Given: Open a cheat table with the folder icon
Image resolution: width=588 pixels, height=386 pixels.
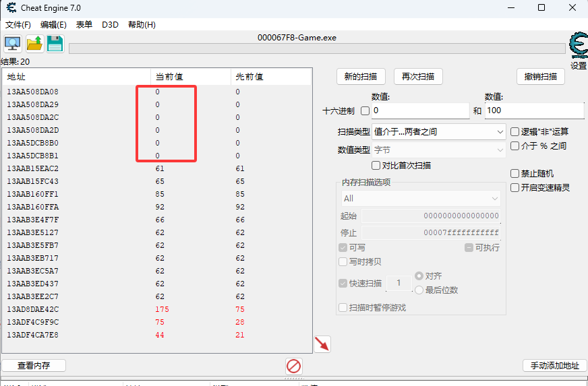Looking at the screenshot, I should point(34,44).
